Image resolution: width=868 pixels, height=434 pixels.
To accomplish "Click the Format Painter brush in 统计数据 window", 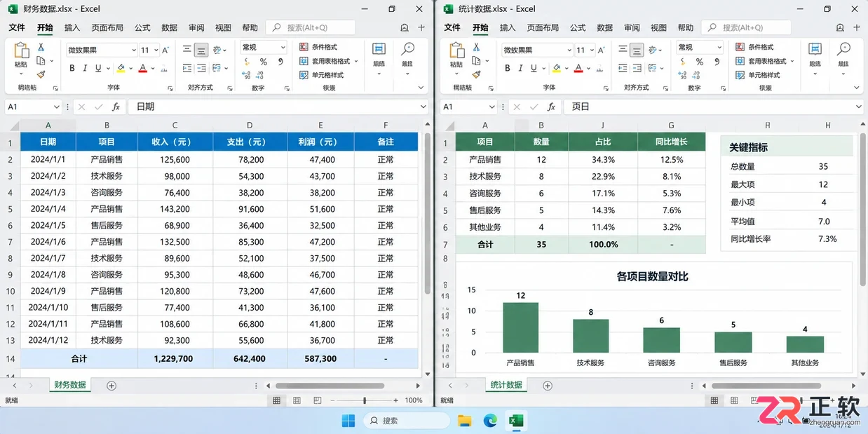I will (477, 74).
